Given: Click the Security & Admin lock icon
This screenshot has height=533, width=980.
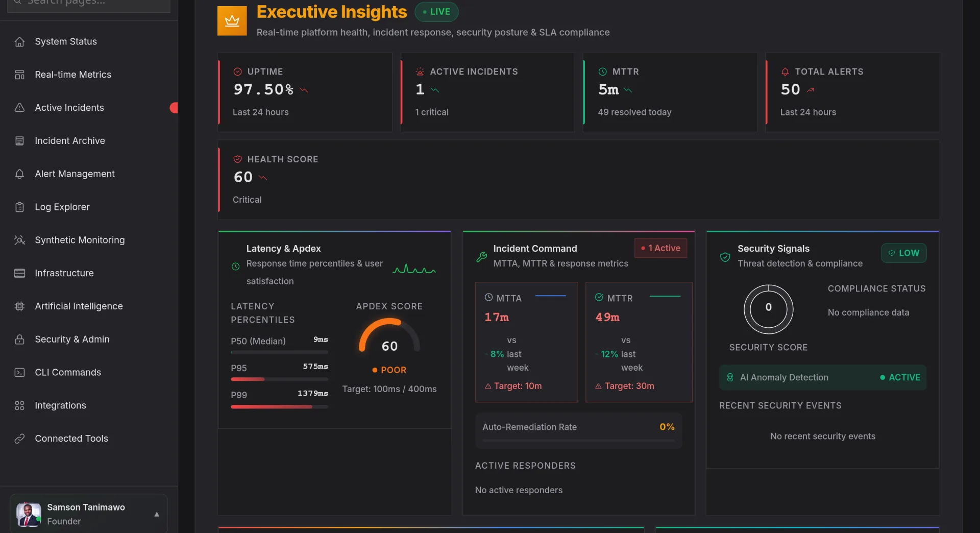Looking at the screenshot, I should 19,340.
